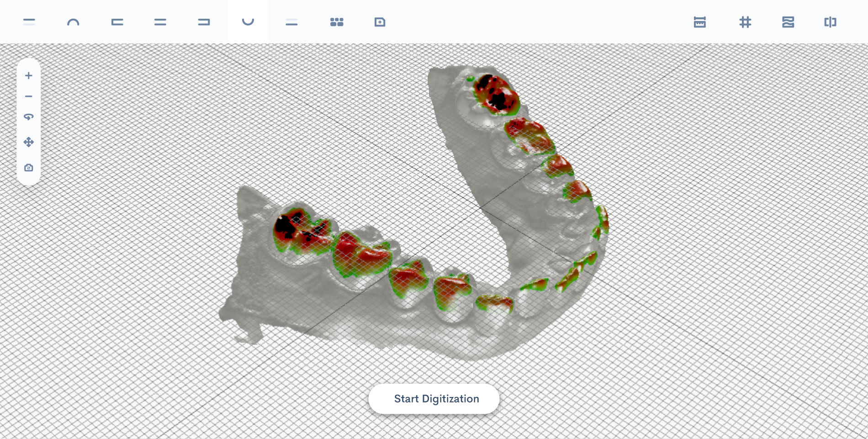This screenshot has height=439, width=868.
Task: Select the lower arch occlusal view
Action: coord(248,22)
